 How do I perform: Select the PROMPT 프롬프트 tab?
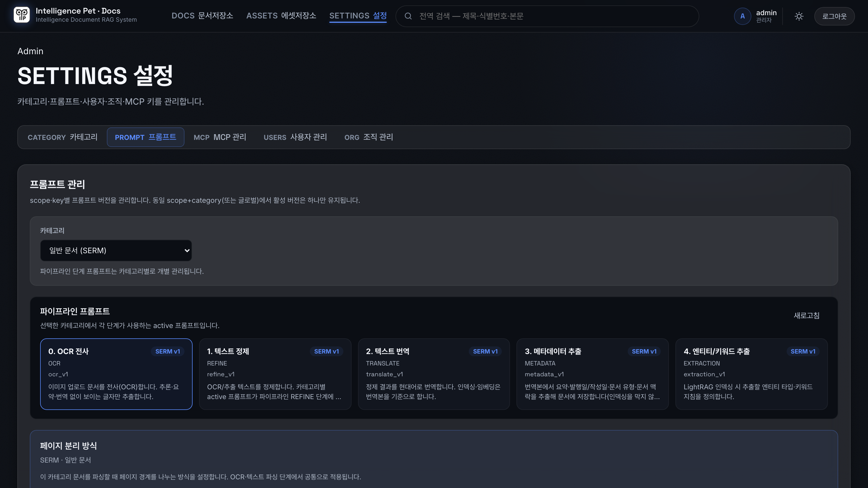tap(146, 137)
